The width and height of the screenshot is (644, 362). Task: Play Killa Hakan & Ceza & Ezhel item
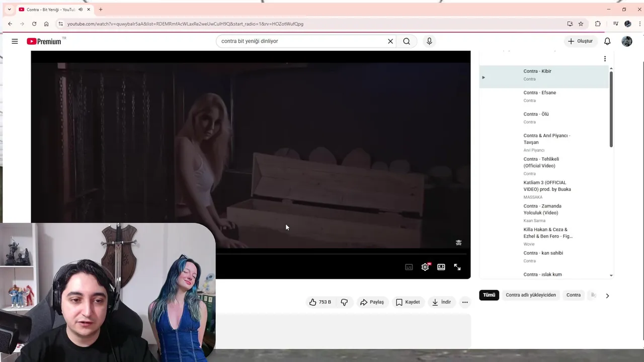tap(544, 237)
